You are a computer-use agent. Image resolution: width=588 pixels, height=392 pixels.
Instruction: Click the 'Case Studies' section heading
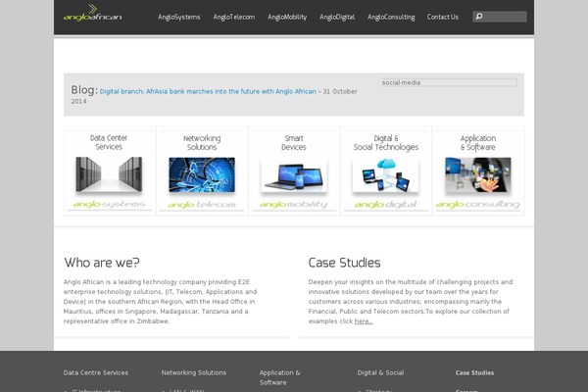click(x=344, y=263)
